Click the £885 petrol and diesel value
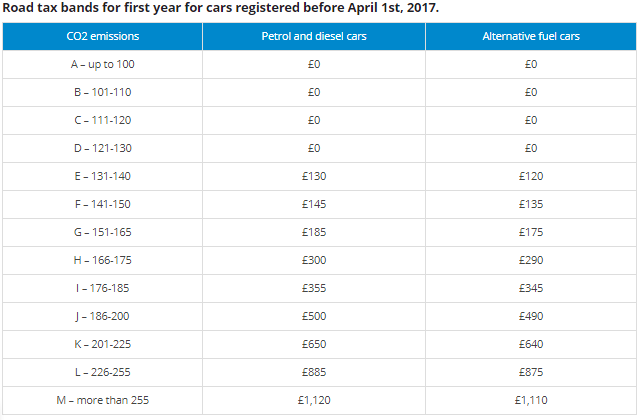Screen dimensions: 642x420 (314, 372)
